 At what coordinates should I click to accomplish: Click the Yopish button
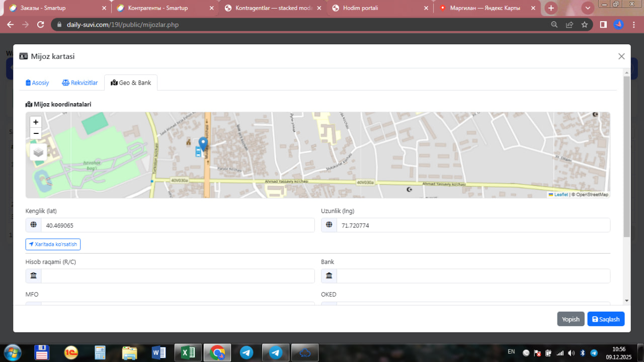571,319
